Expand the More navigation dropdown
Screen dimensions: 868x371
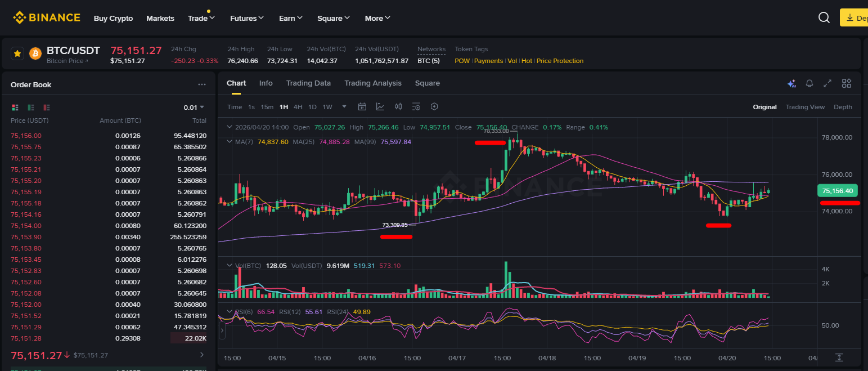(377, 18)
